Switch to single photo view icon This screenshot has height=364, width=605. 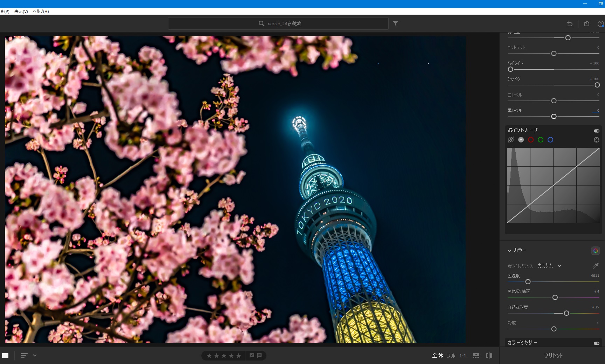tap(5, 356)
